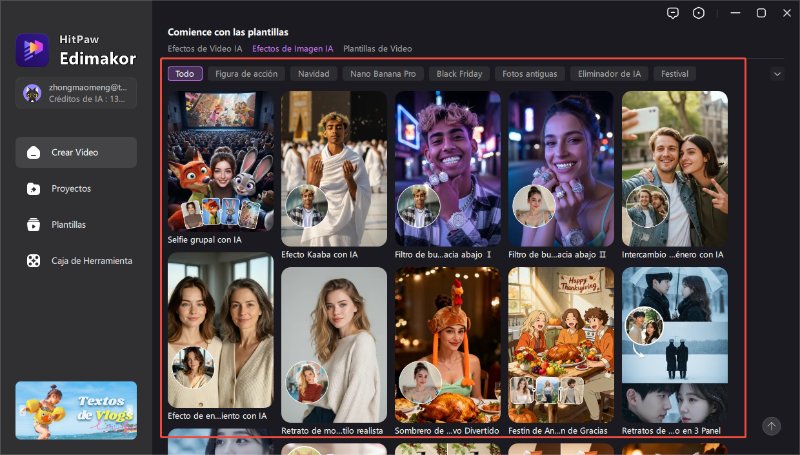Open the Retrato de mo...tilo realista template
The width and height of the screenshot is (800, 455).
(x=334, y=345)
